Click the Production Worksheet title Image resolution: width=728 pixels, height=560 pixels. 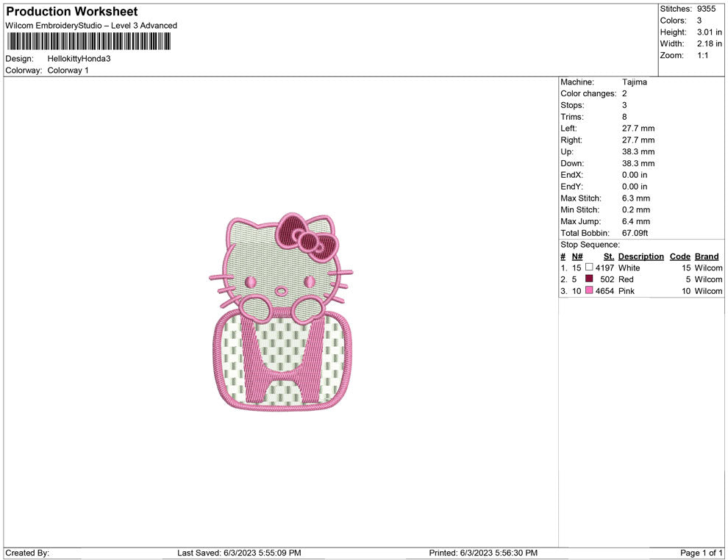click(x=71, y=12)
